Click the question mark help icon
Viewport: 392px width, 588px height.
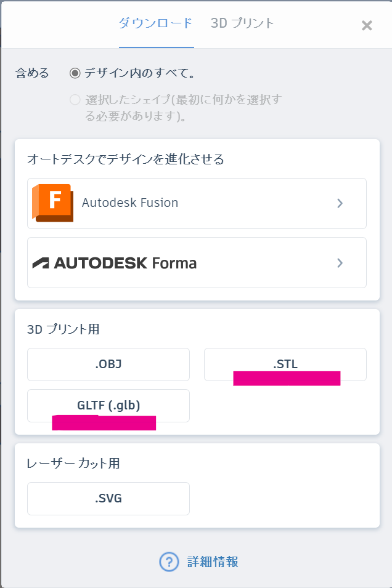[x=169, y=562]
